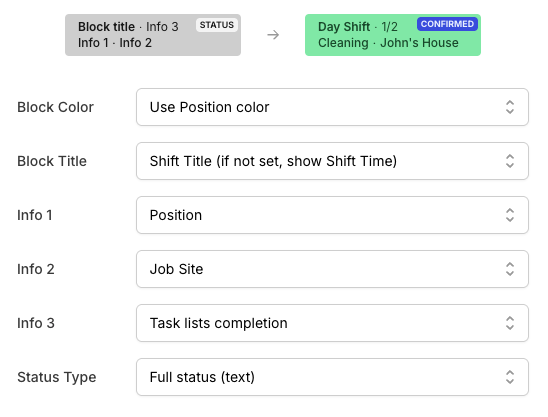The width and height of the screenshot is (548, 417).
Task: Select the gray Block title template block
Action: coord(153,35)
